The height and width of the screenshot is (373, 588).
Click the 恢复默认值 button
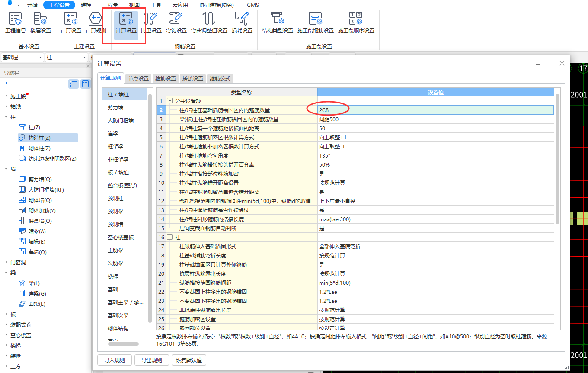pyautogui.click(x=189, y=360)
